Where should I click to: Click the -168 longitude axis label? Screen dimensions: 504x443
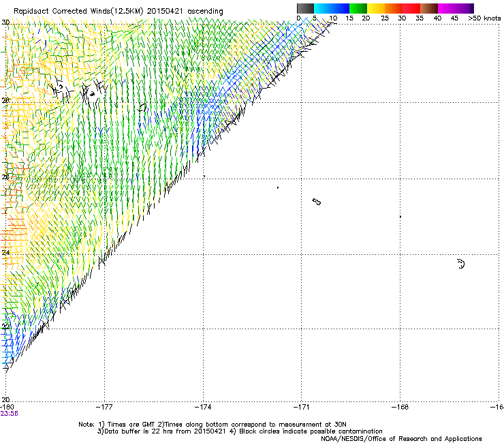tap(400, 407)
